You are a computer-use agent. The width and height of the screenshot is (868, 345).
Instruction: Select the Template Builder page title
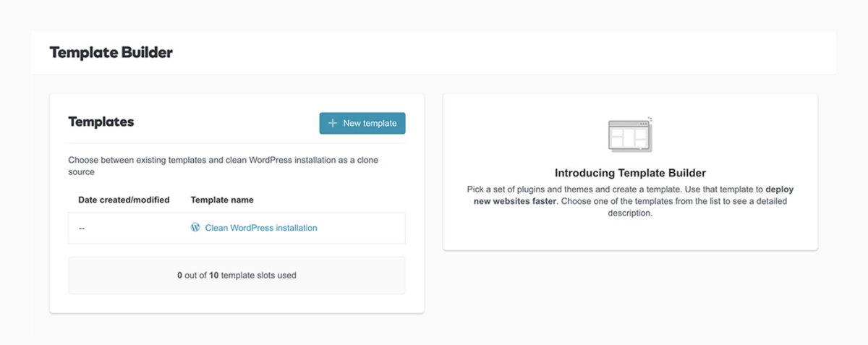(111, 53)
